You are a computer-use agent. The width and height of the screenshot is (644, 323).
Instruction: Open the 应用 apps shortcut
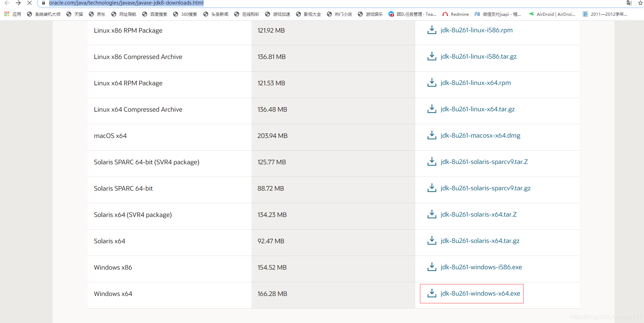(13, 14)
